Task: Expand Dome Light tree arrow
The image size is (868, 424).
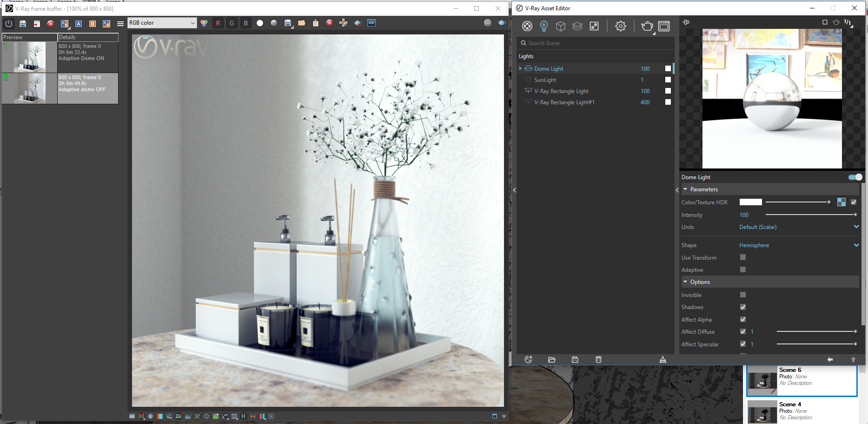Action: click(x=520, y=68)
